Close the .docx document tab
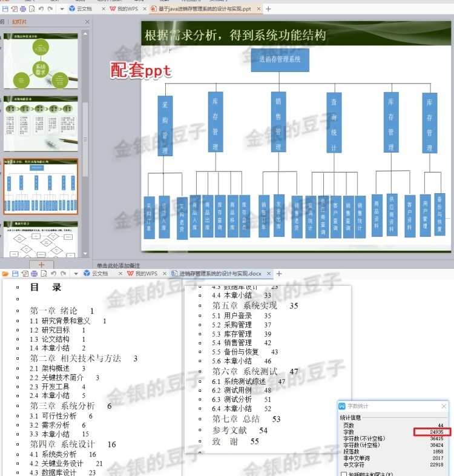The height and width of the screenshot is (476, 454). [269, 274]
